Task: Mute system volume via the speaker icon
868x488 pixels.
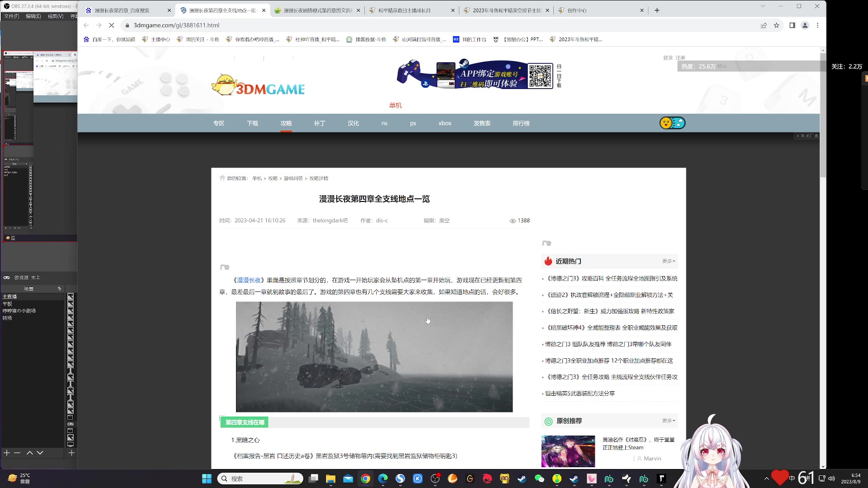Action: point(832,479)
